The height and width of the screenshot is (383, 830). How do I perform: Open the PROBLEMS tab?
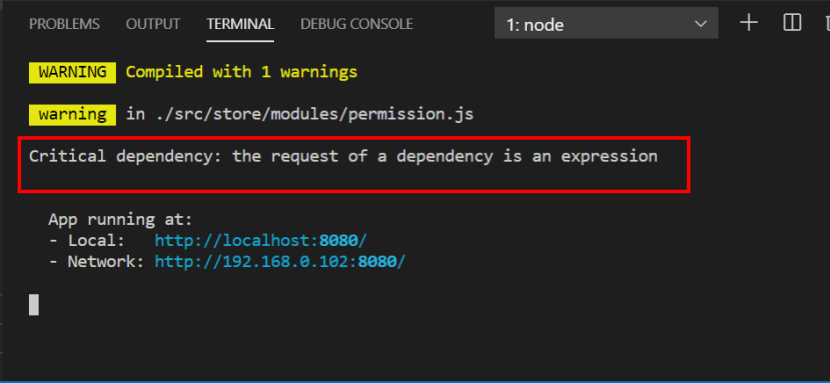coord(64,24)
